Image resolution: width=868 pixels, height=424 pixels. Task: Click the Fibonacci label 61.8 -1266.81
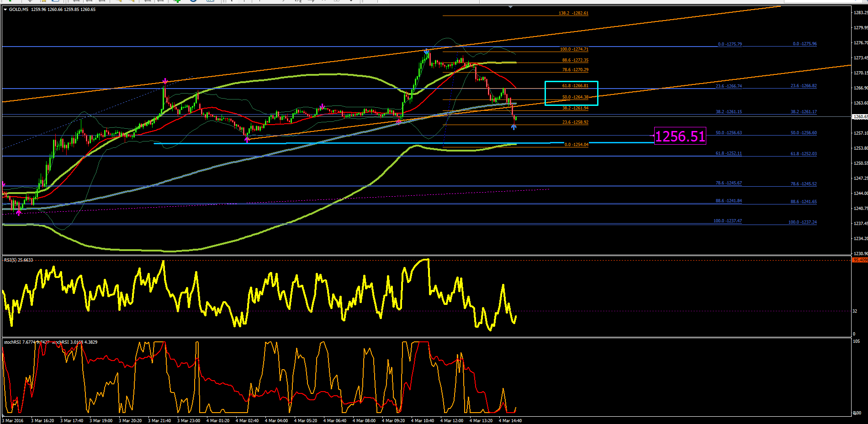tap(575, 86)
